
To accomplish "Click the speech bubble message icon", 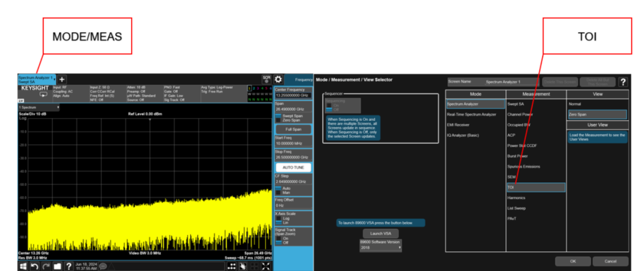I will coord(103,266).
